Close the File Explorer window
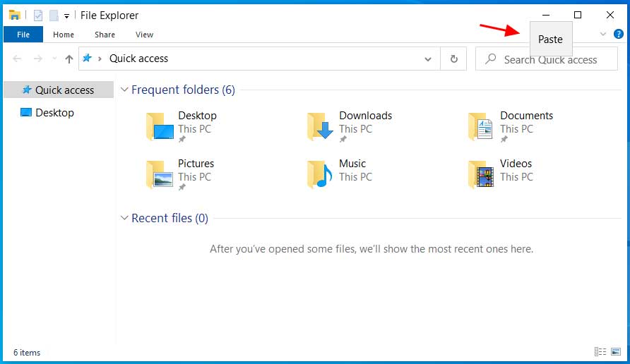 pos(610,16)
